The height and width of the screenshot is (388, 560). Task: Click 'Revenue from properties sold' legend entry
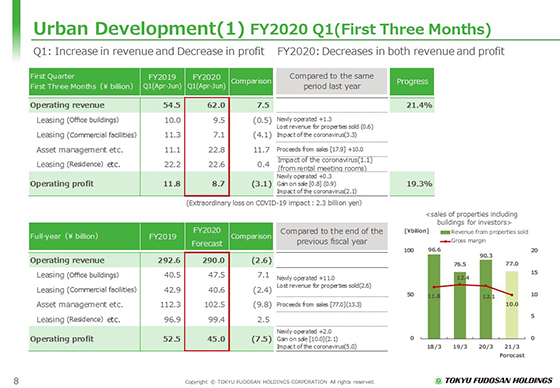[x=484, y=232]
